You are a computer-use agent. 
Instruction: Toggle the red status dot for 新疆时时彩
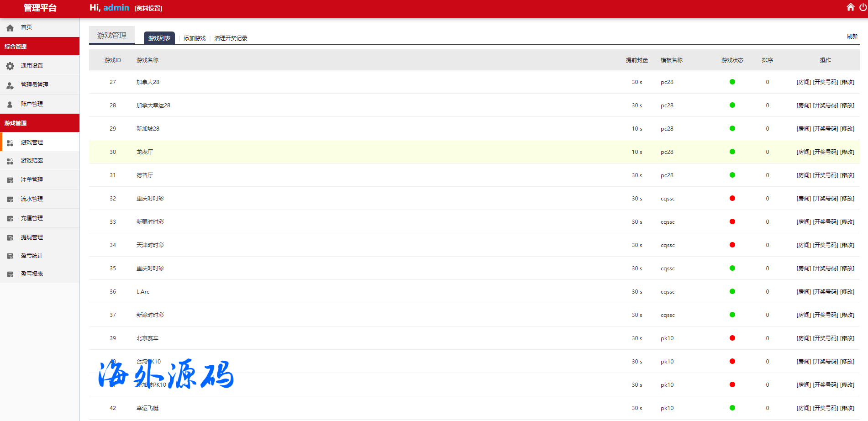pos(732,222)
